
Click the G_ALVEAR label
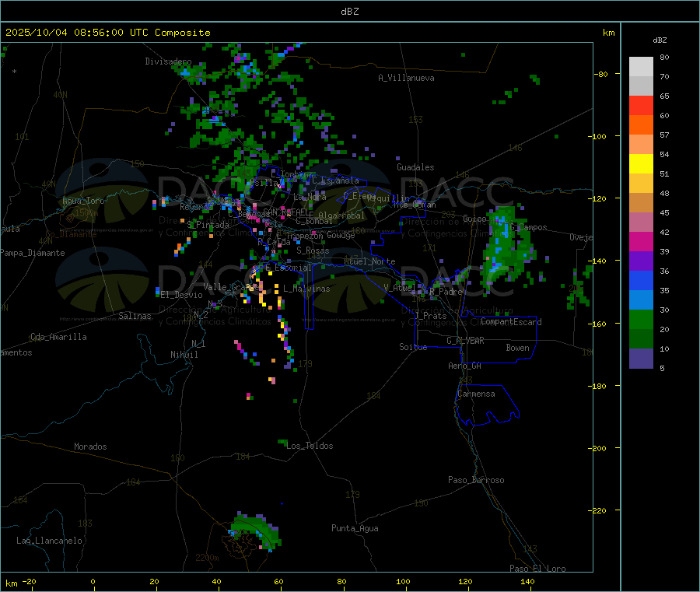[465, 340]
